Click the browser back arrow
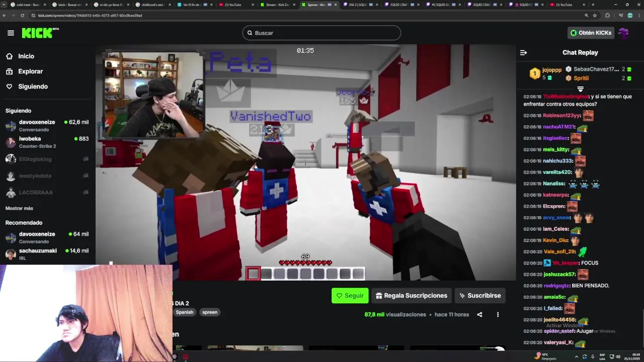Screen dimensions: 644x362 [5, 16]
